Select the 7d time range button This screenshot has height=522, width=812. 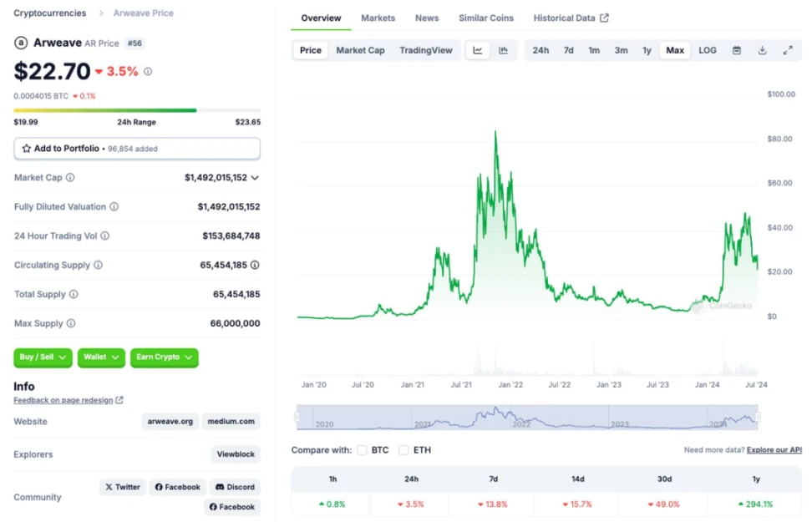click(568, 50)
